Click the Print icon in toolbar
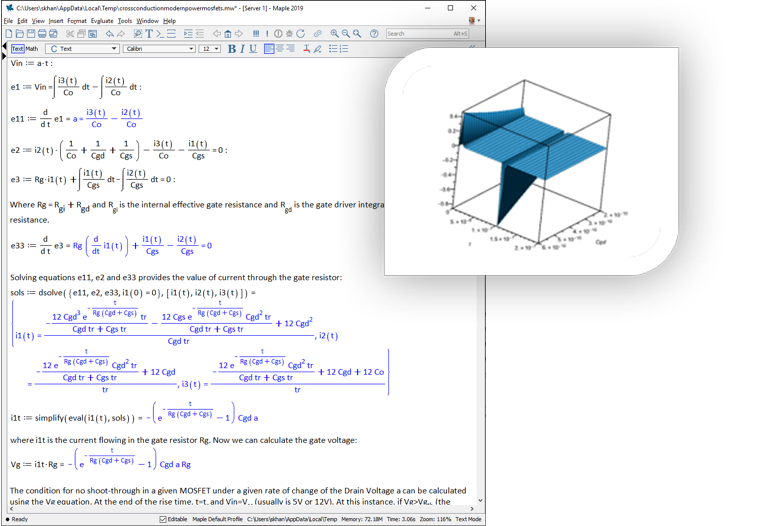The width and height of the screenshot is (775, 526). (x=42, y=34)
